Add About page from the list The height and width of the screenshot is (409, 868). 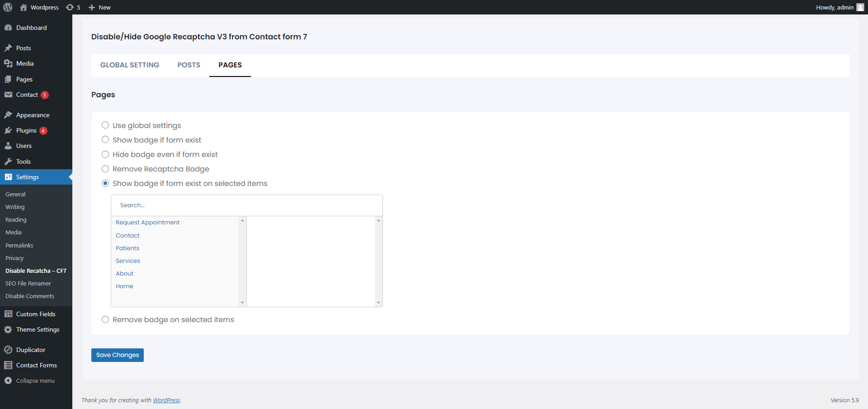pyautogui.click(x=124, y=273)
